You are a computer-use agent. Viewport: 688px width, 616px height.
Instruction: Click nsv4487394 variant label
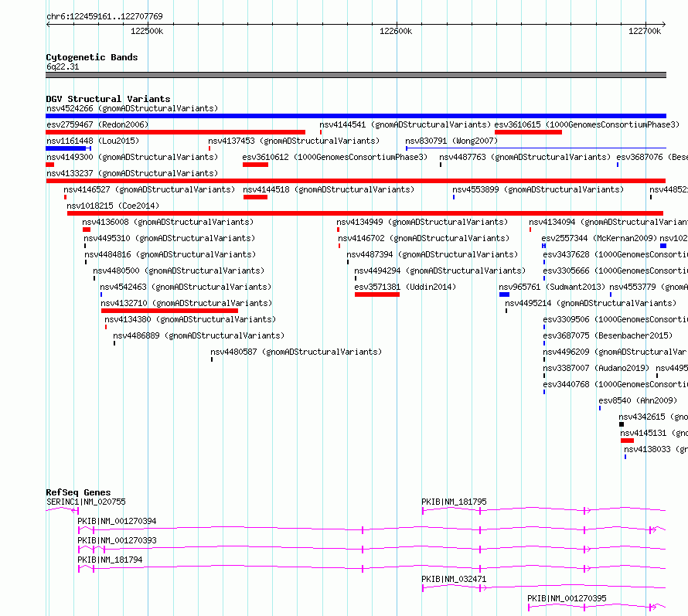click(432, 254)
